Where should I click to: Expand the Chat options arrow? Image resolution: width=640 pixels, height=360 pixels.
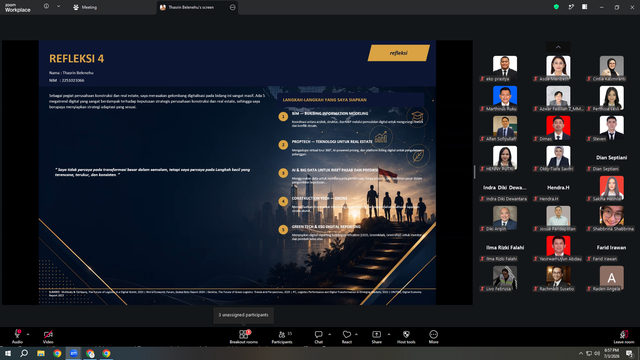coord(329,334)
